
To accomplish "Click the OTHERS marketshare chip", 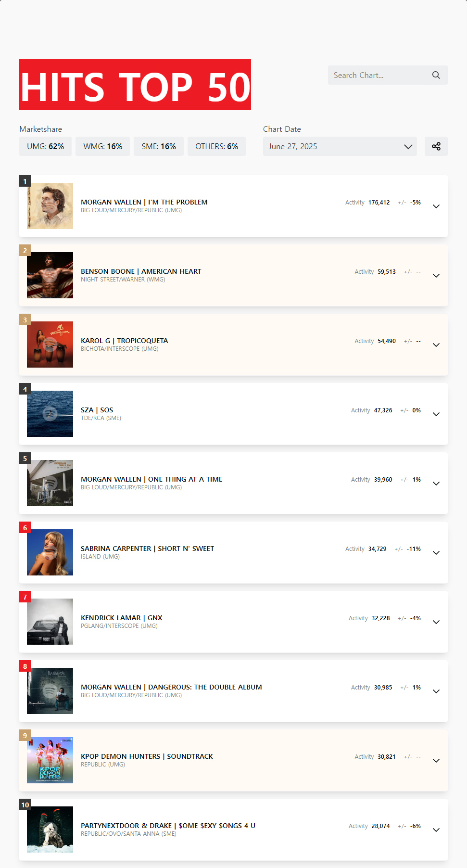I will tap(216, 146).
